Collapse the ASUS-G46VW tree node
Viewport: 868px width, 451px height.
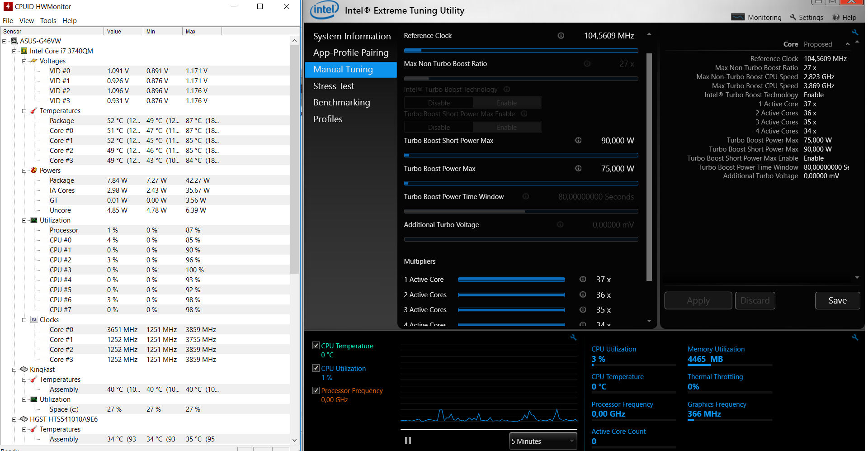click(x=5, y=41)
